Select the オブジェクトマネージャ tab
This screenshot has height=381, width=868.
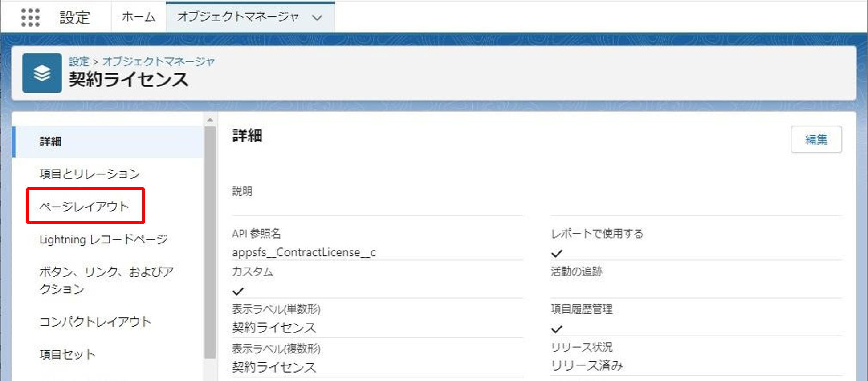point(238,17)
